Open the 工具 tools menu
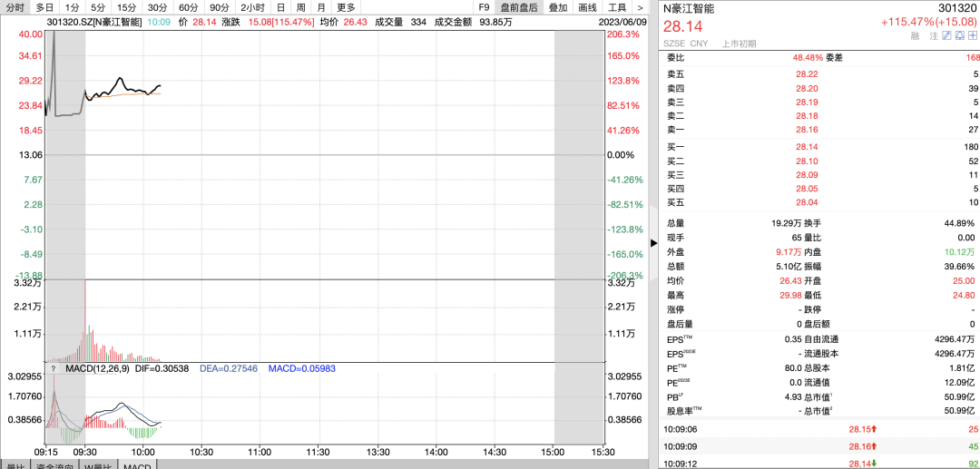Screen dimensions: 980x469 (617, 7)
